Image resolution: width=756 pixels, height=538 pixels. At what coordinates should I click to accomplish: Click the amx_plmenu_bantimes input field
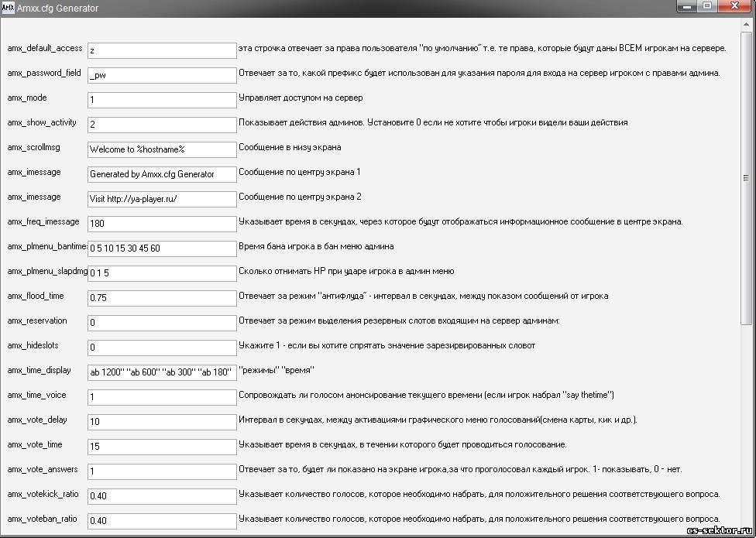point(162,248)
